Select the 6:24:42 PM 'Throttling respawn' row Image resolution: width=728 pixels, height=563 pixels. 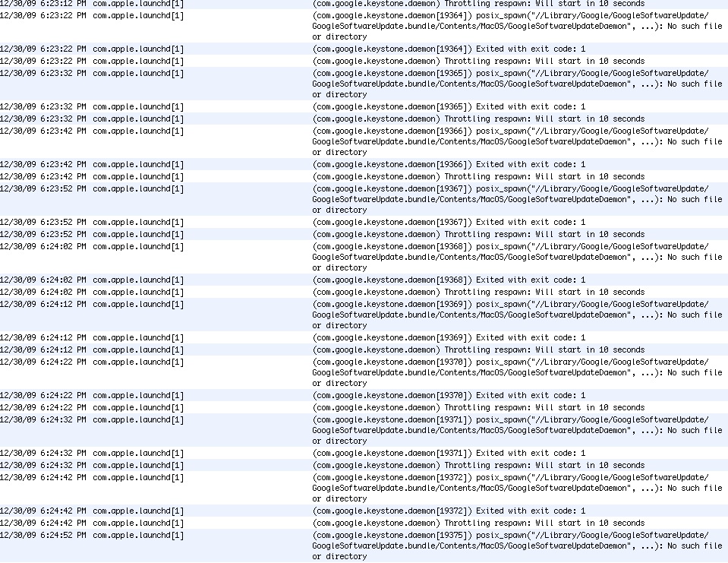pos(364,522)
